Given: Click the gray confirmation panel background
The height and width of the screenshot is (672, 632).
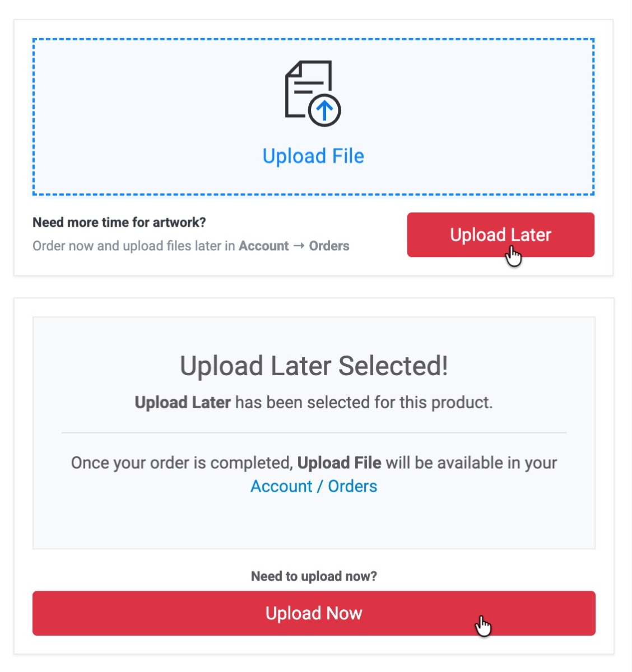Looking at the screenshot, I should [314, 526].
